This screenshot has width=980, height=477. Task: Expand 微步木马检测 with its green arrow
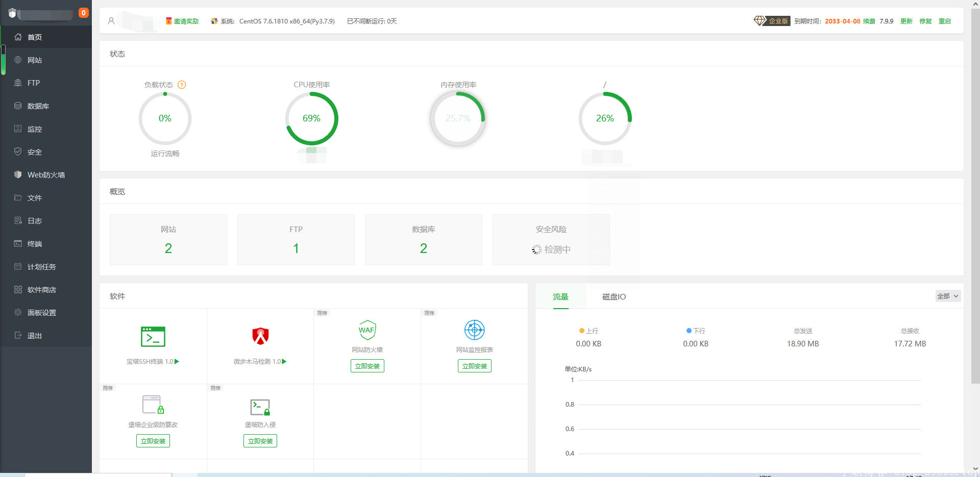284,362
